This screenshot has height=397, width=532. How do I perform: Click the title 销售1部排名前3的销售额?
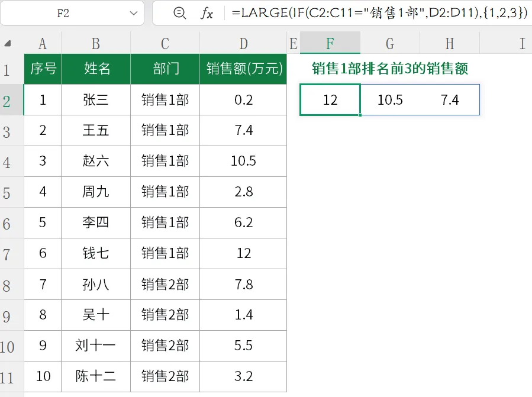coord(390,69)
